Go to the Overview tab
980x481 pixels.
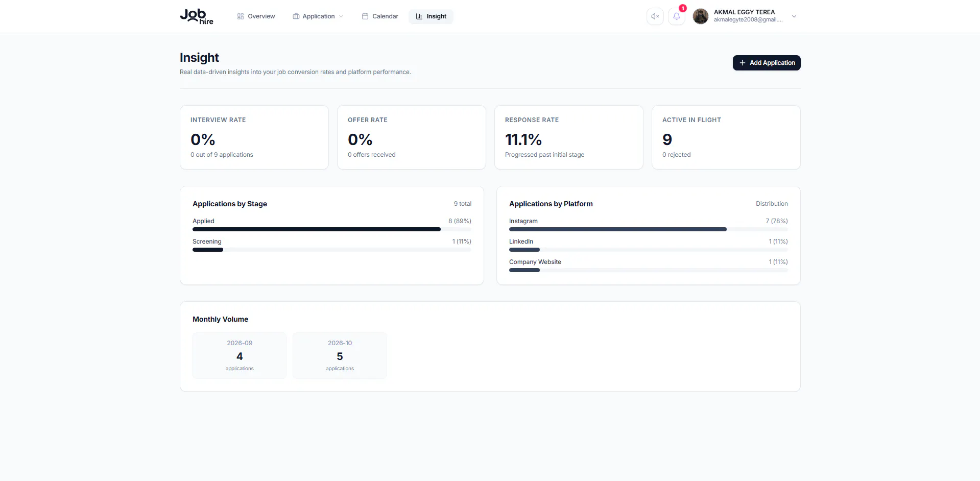tap(256, 16)
